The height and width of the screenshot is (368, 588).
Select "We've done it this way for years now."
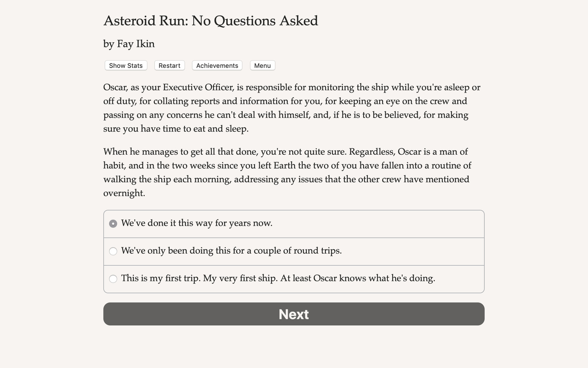[197, 223]
